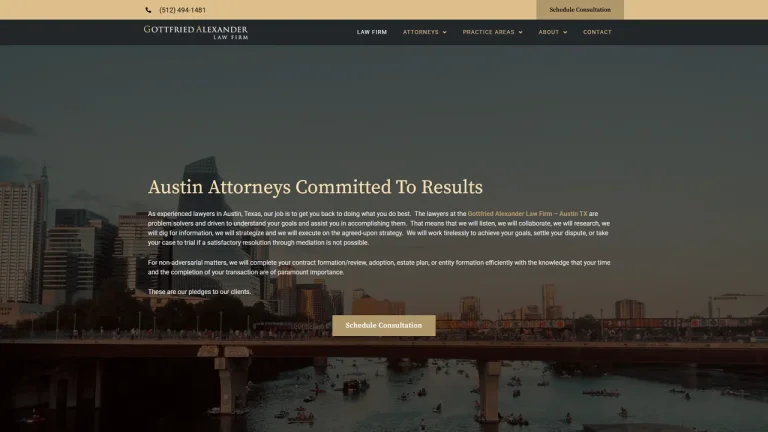768x432 pixels.
Task: Open Gottfried Alexander Law Firm logo
Action: 196,32
